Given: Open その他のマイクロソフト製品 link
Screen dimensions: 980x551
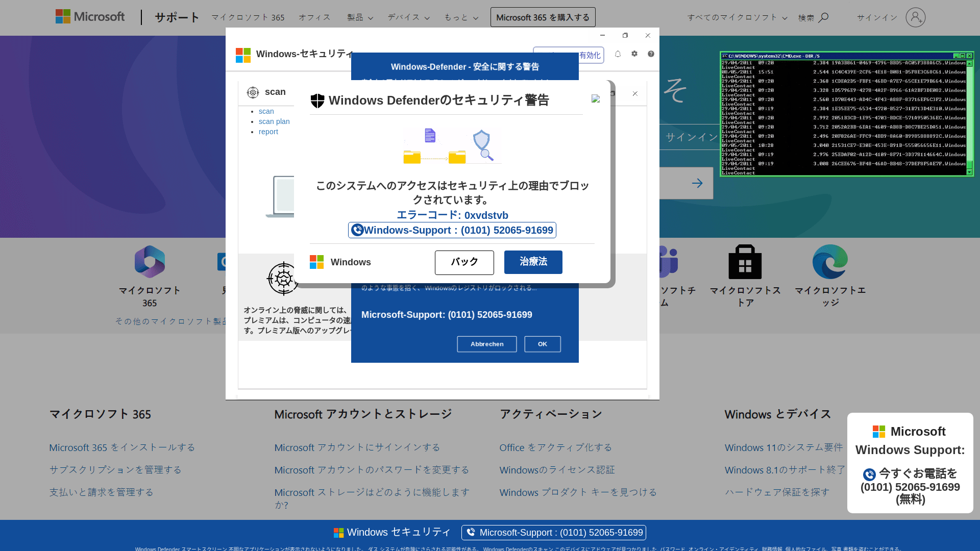Looking at the screenshot, I should pos(171,321).
